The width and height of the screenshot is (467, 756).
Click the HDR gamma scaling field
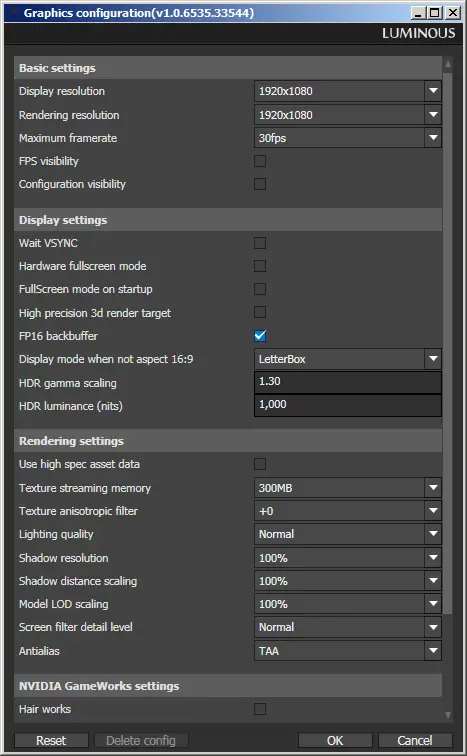point(347,382)
